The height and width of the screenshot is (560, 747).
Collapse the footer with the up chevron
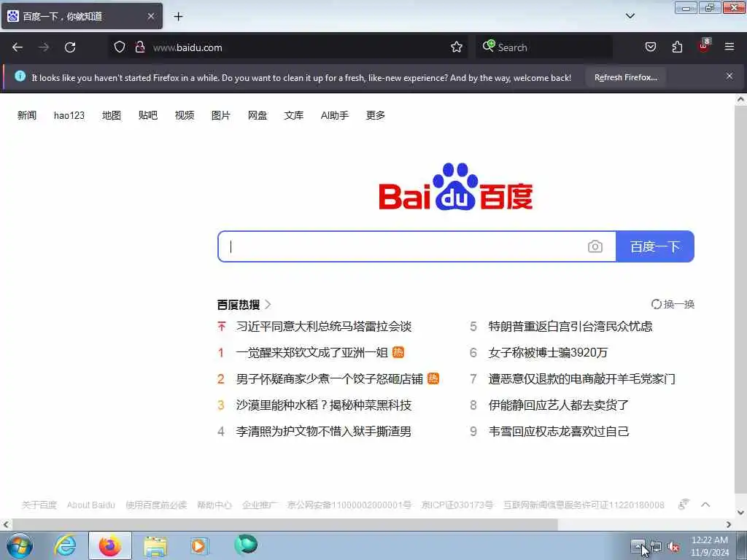(x=705, y=505)
